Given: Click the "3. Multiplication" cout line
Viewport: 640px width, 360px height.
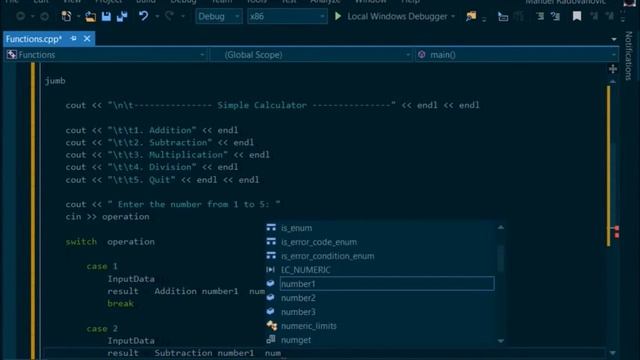Looking at the screenshot, I should coord(167,155).
